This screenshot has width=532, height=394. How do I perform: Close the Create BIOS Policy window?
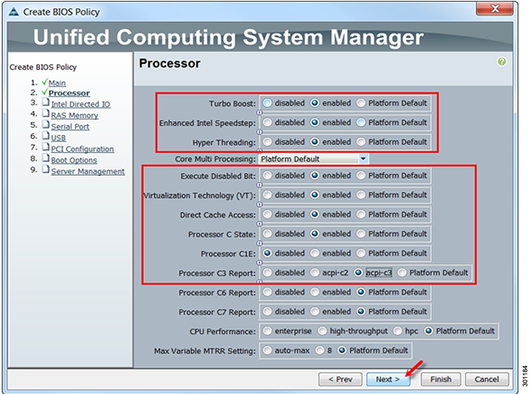(x=495, y=9)
